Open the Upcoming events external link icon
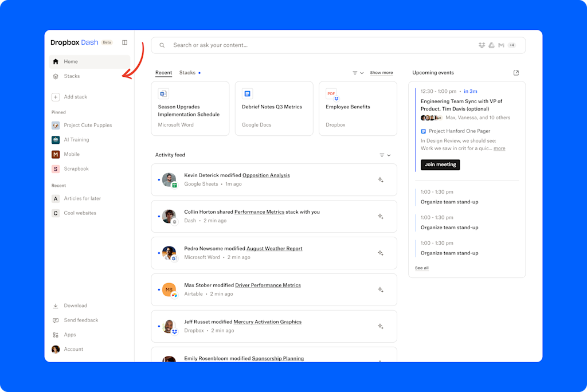The image size is (587, 392). 515,73
